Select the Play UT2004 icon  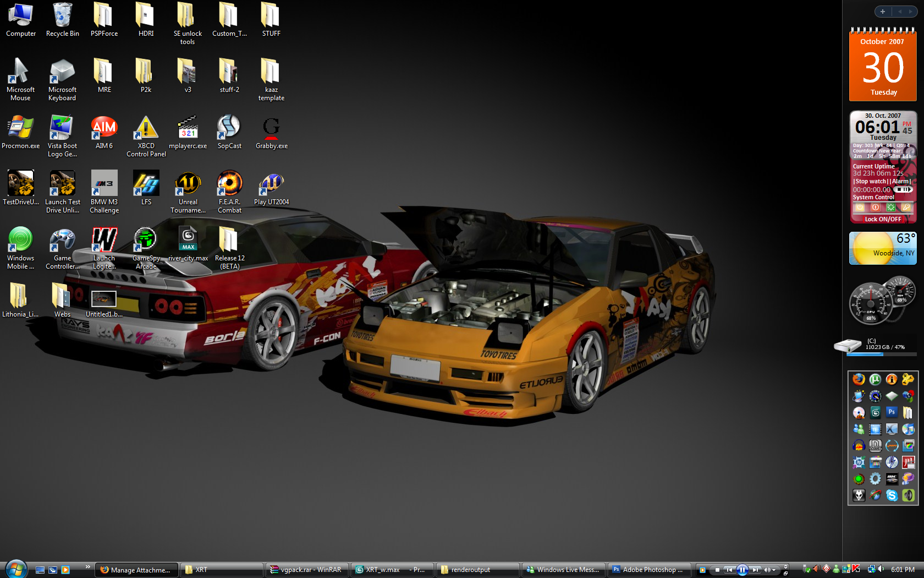click(x=271, y=188)
